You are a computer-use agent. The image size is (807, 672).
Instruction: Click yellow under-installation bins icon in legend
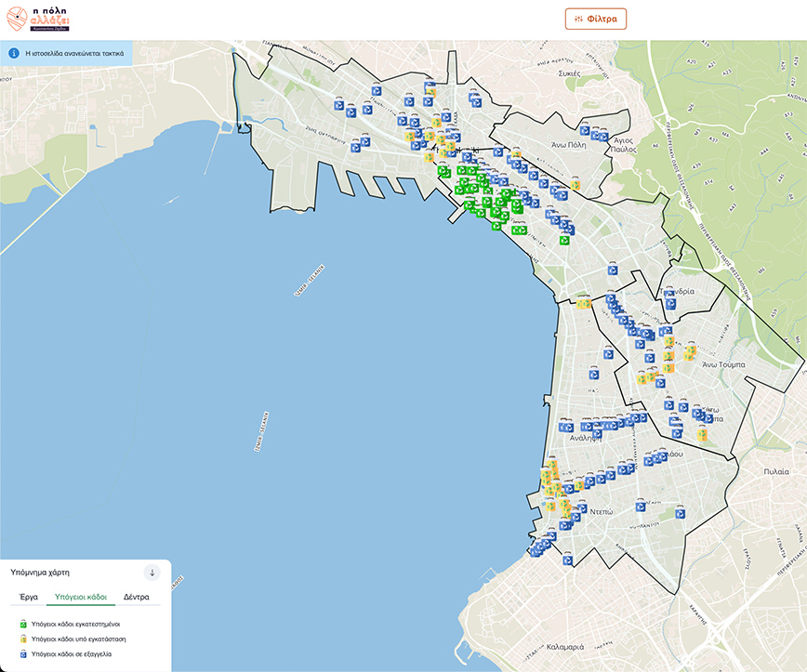coord(22,639)
